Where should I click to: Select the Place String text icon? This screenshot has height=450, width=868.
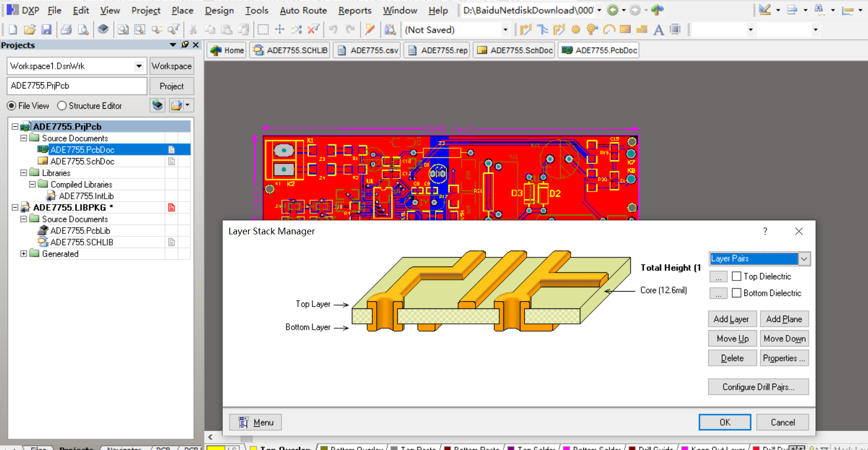point(659,30)
